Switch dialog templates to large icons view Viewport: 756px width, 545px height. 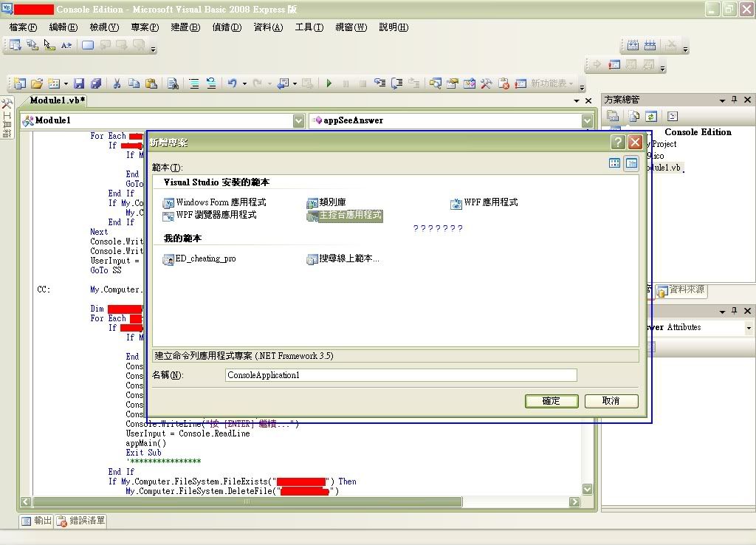[x=615, y=163]
